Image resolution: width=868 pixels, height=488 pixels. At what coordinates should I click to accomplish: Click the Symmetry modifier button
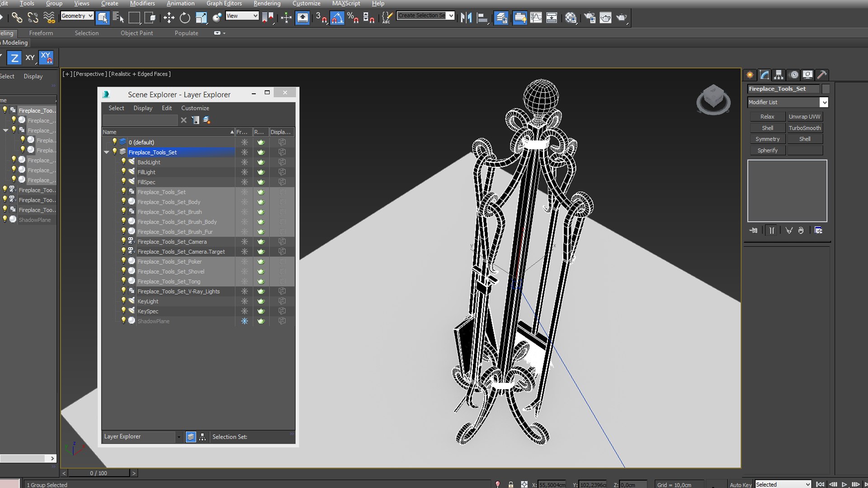click(768, 139)
